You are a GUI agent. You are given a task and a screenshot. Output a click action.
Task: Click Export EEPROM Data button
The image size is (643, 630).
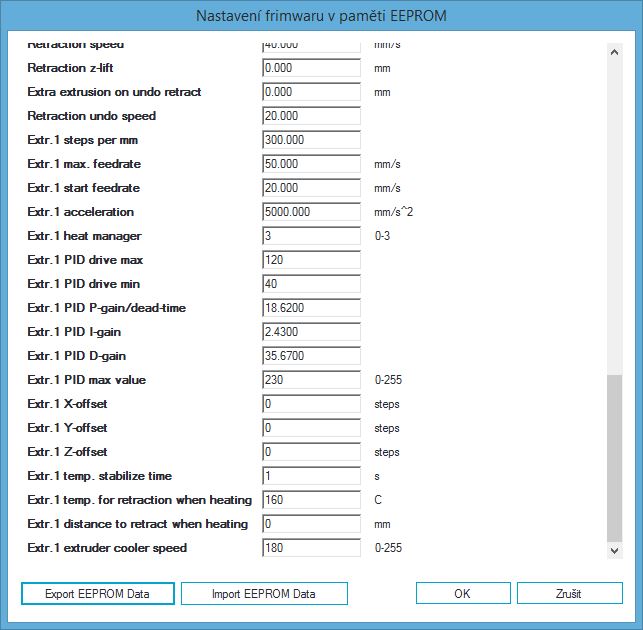click(98, 593)
